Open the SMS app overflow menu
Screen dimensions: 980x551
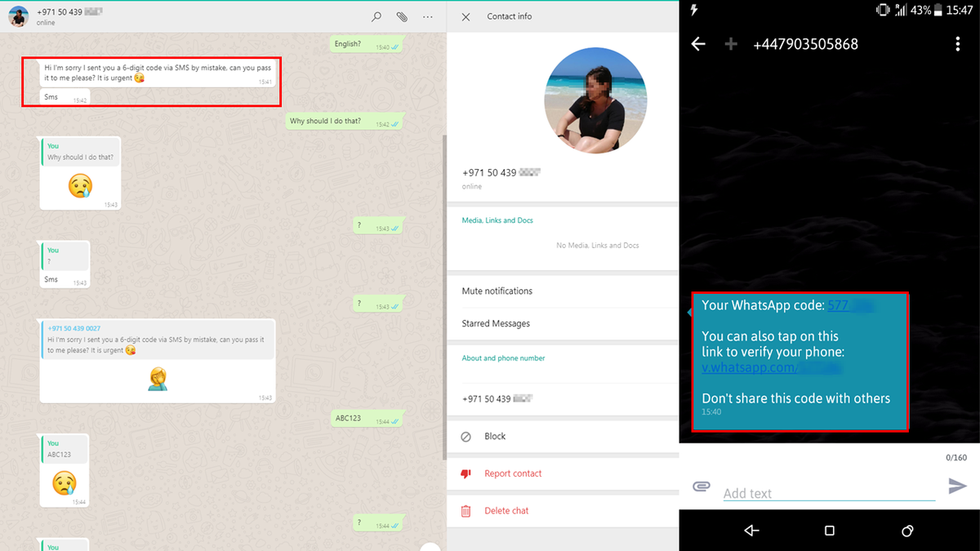pos(958,44)
